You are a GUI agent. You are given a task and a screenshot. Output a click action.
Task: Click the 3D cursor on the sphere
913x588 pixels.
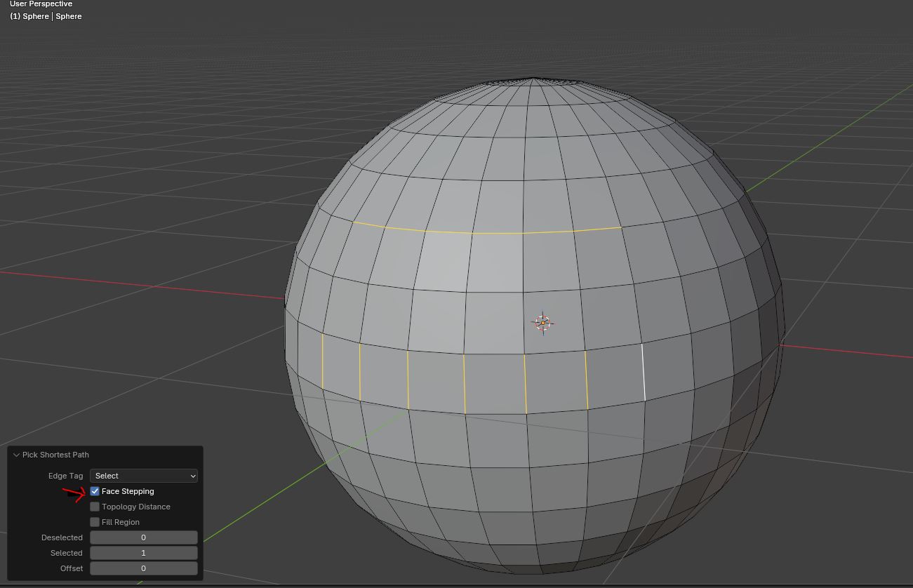[542, 323]
